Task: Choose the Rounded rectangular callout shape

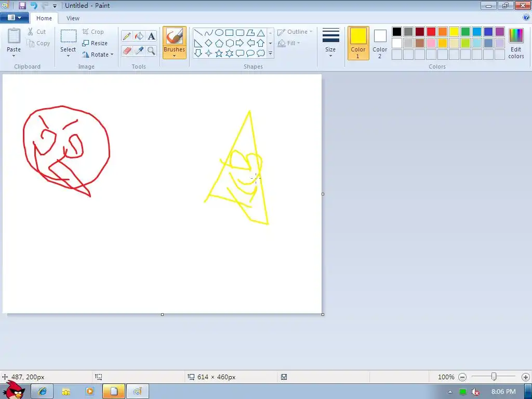Action: click(240, 54)
